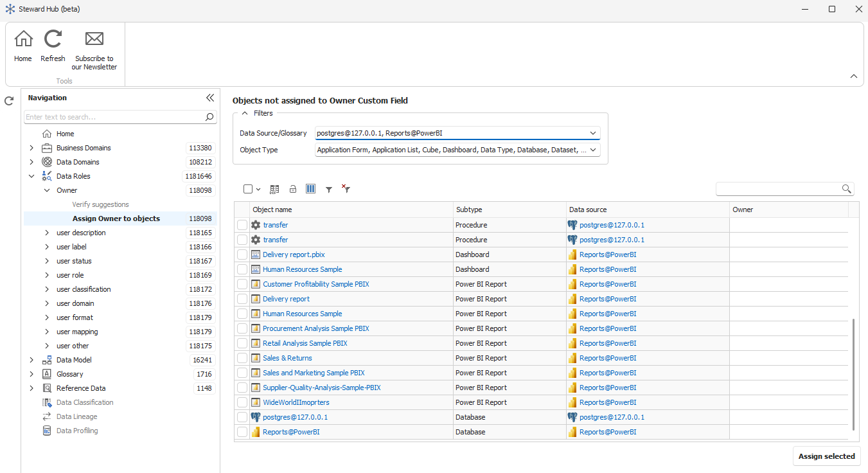Click the Power BI icon beside Sales & Returns
The width and height of the screenshot is (868, 473).
click(x=256, y=358)
